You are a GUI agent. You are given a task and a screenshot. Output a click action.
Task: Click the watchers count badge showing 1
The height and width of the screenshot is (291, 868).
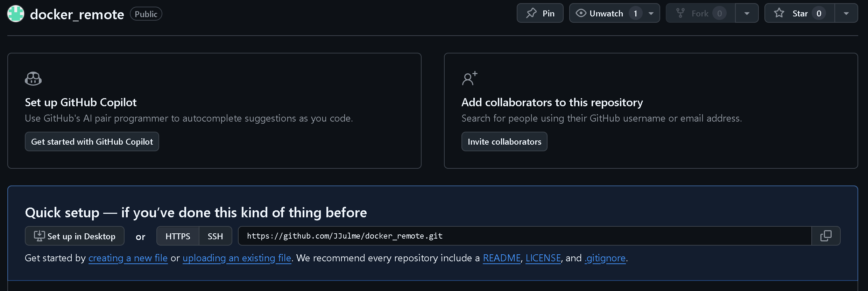(635, 13)
